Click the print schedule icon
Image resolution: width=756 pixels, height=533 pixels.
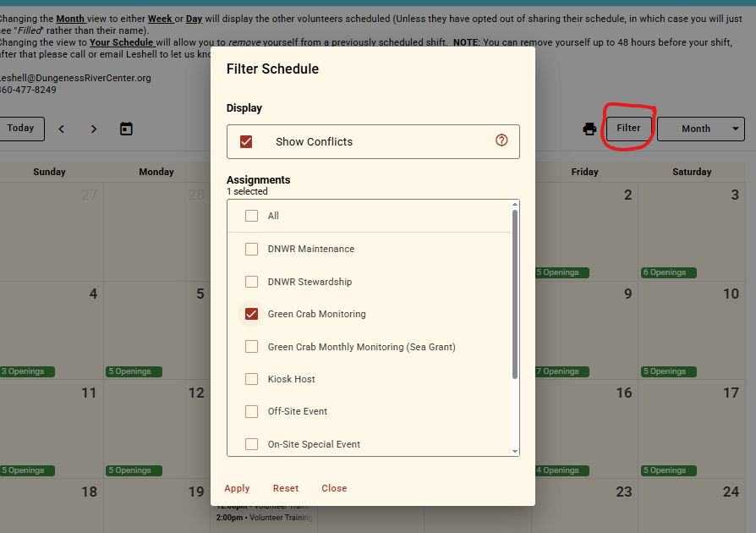click(x=589, y=129)
